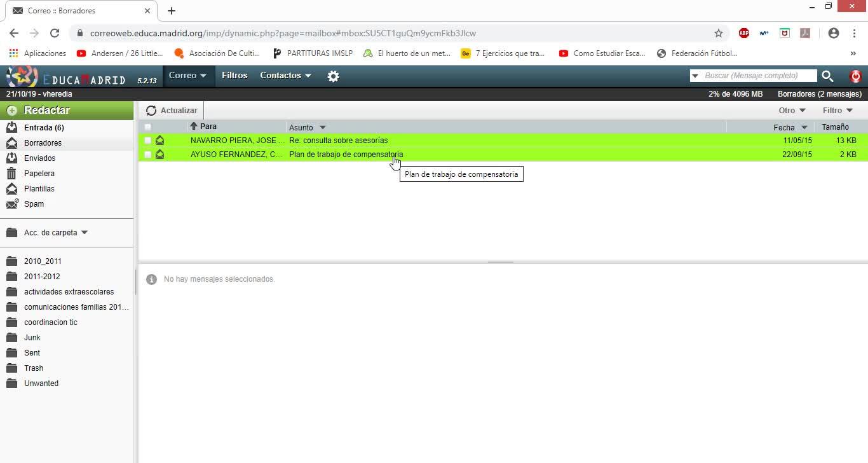Click the red logout power icon
The height and width of the screenshot is (463, 868).
point(856,76)
